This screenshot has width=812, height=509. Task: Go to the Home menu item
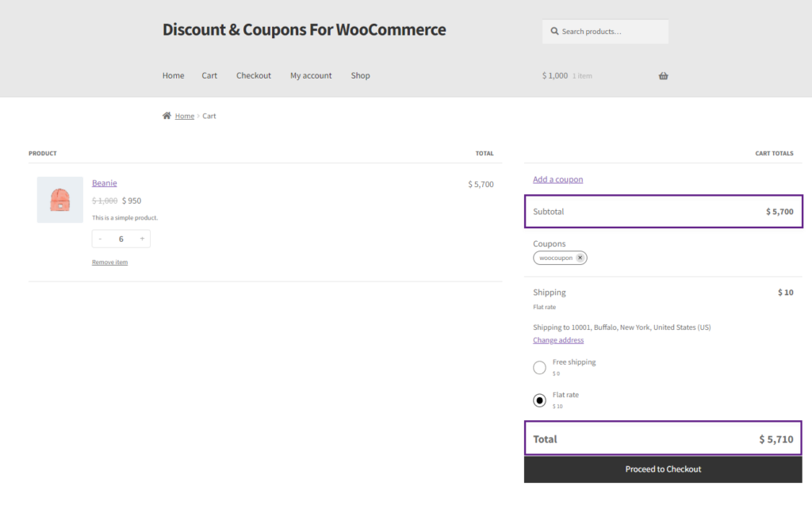coord(173,75)
